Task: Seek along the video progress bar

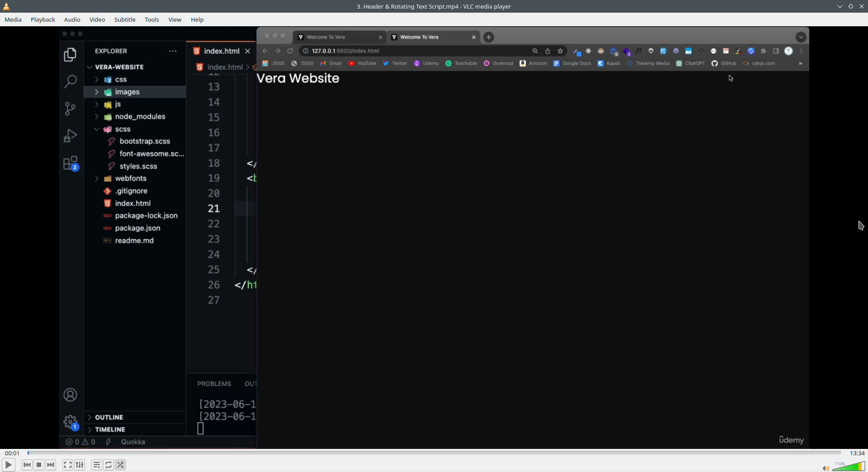Action: pos(434,453)
